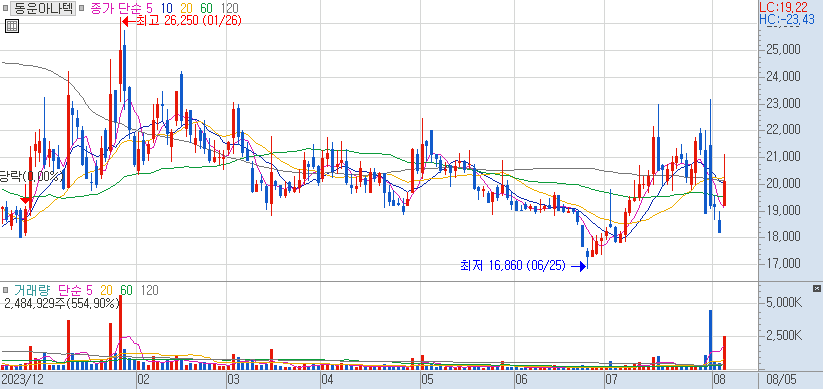Click the 05 month date axis label
823x389 pixels.
coord(427,379)
